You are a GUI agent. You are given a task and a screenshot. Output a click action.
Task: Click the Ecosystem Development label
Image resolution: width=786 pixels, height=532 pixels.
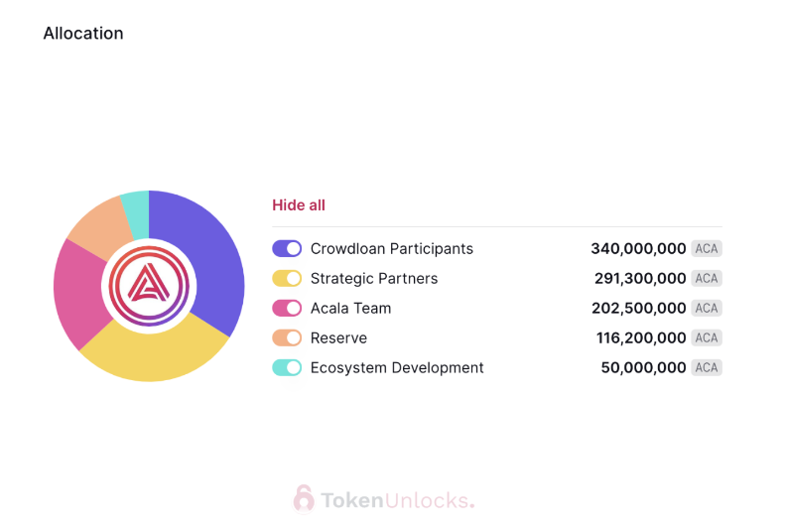397,367
